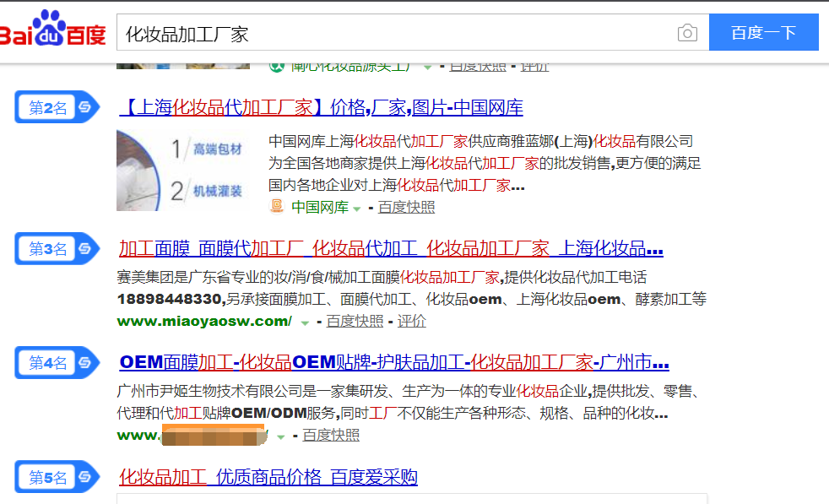Open the 化妆品加工 百度爱采购 result title
Viewport: 829px width, 504px height.
268,477
